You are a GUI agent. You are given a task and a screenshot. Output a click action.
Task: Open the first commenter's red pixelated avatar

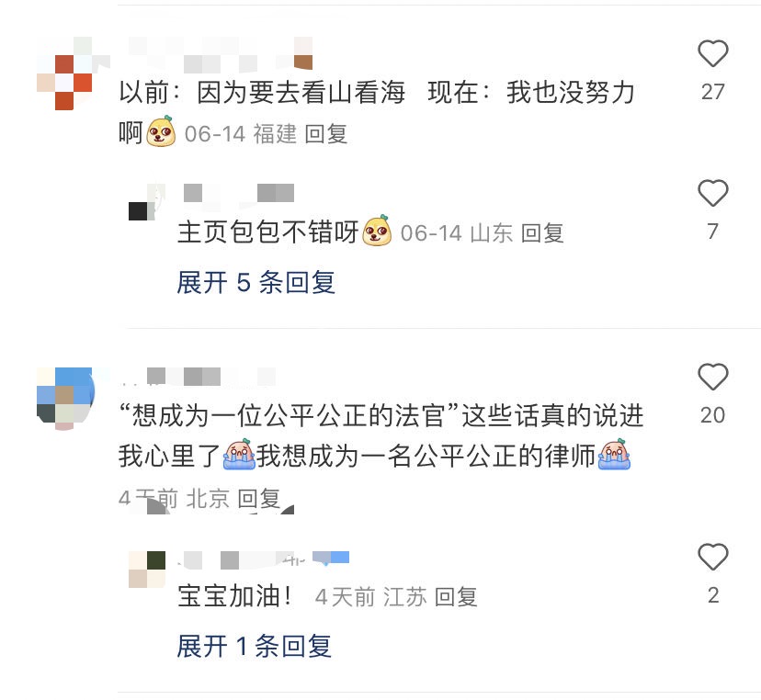click(64, 73)
